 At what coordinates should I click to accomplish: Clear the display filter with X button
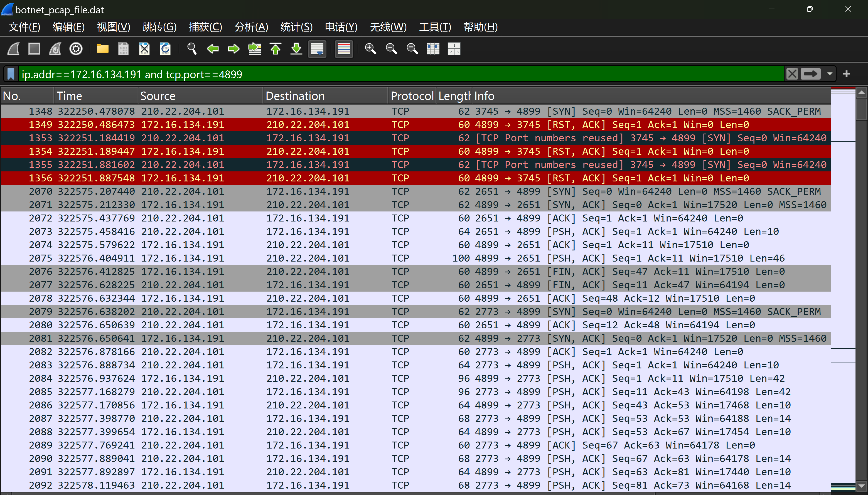pos(792,74)
